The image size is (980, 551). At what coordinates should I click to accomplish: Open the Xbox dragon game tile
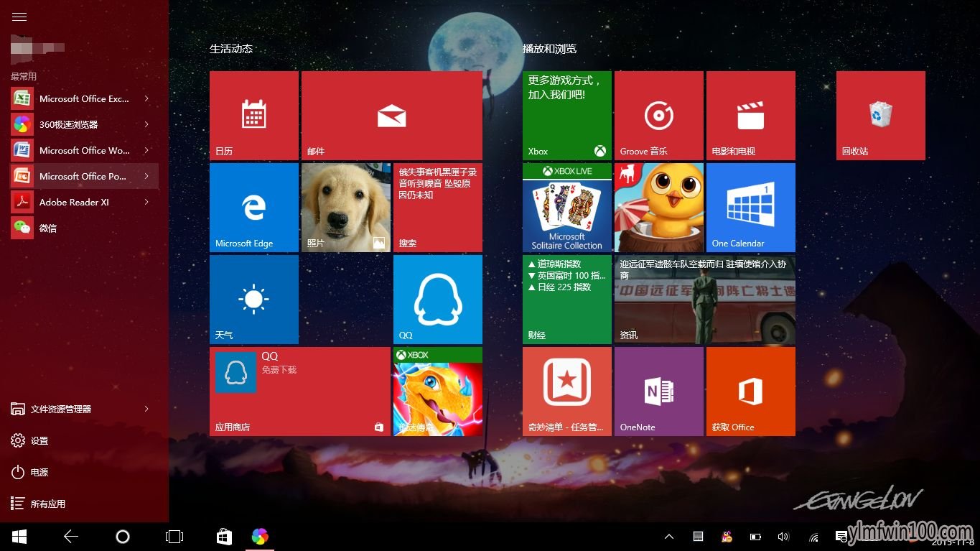click(438, 392)
